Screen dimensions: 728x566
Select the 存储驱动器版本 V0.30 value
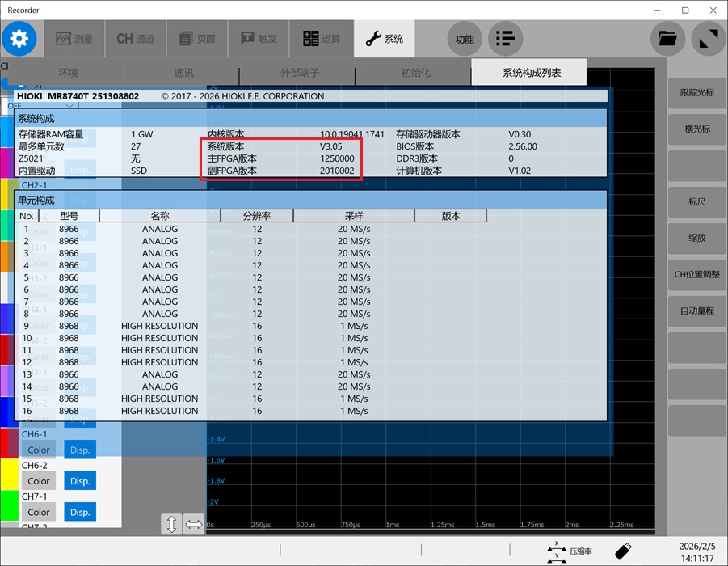point(520,134)
